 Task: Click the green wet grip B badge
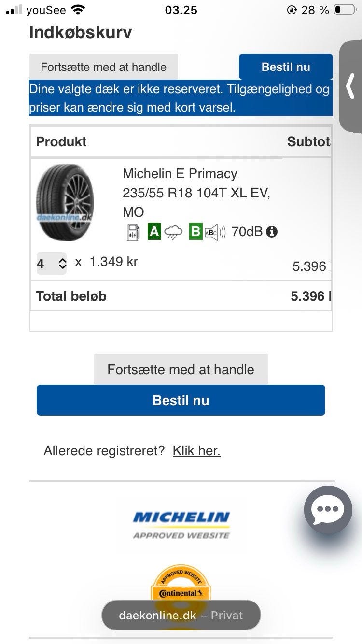coord(195,232)
